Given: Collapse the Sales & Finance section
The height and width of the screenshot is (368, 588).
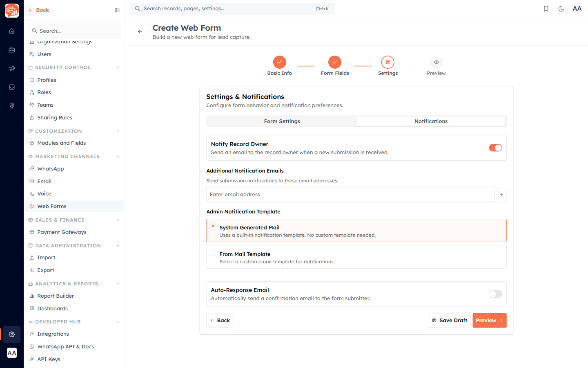Looking at the screenshot, I should [118, 220].
